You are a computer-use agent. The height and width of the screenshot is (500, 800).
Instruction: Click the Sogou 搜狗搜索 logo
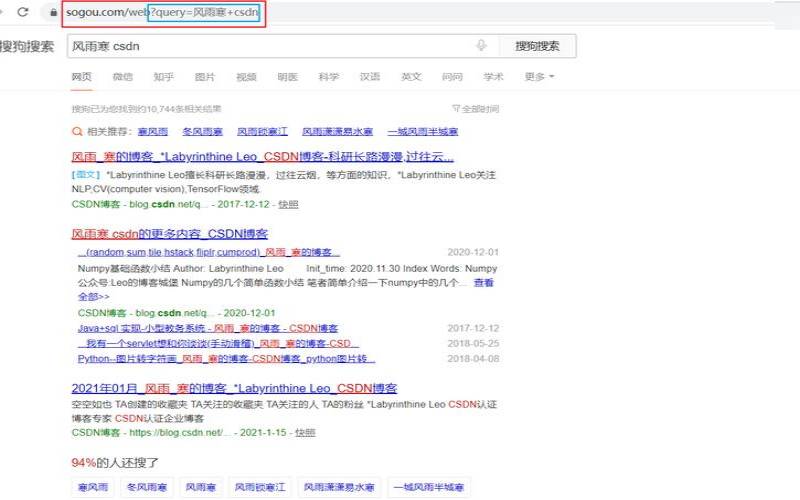pyautogui.click(x=27, y=46)
